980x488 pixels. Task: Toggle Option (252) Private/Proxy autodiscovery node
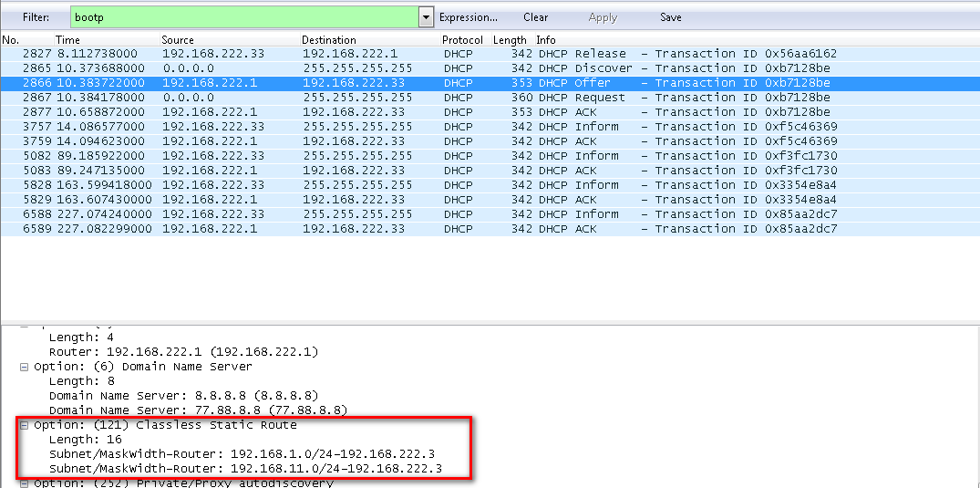pyautogui.click(x=25, y=483)
